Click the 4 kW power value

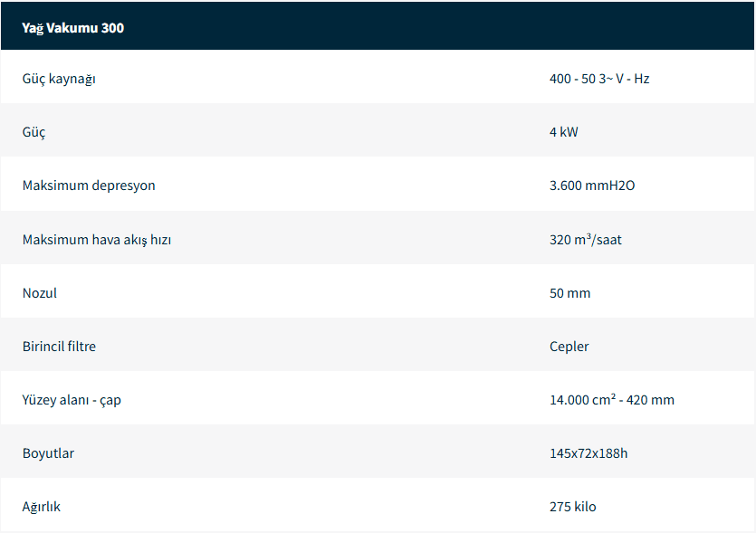coord(563,132)
